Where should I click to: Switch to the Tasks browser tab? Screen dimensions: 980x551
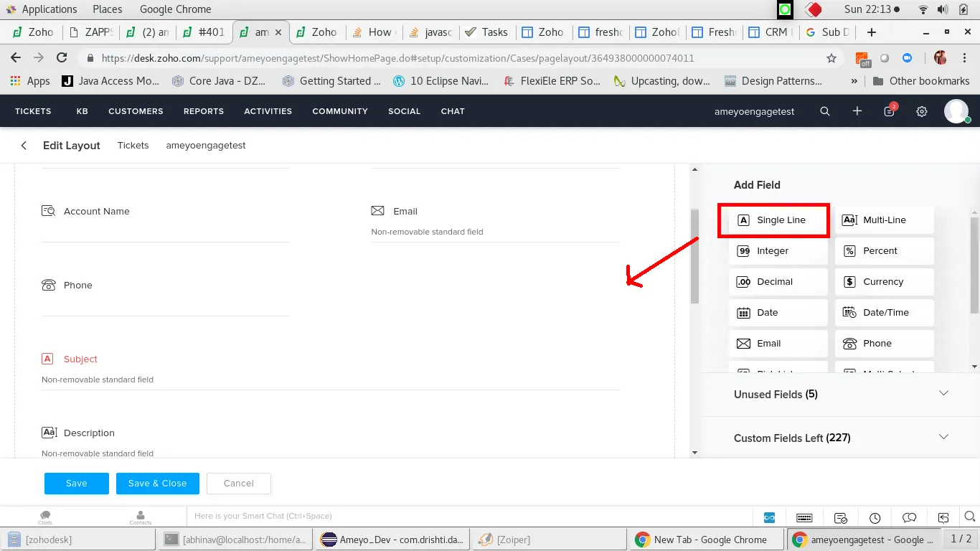pos(486,32)
